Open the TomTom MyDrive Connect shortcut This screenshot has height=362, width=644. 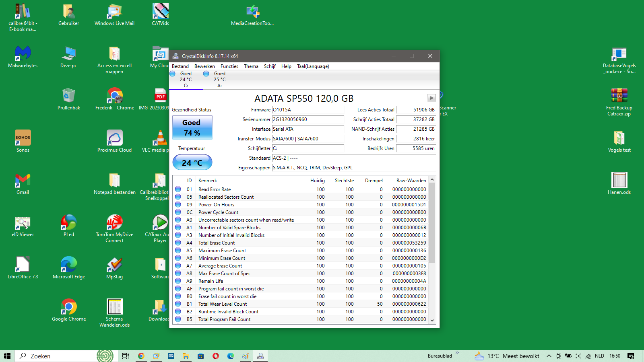(115, 229)
